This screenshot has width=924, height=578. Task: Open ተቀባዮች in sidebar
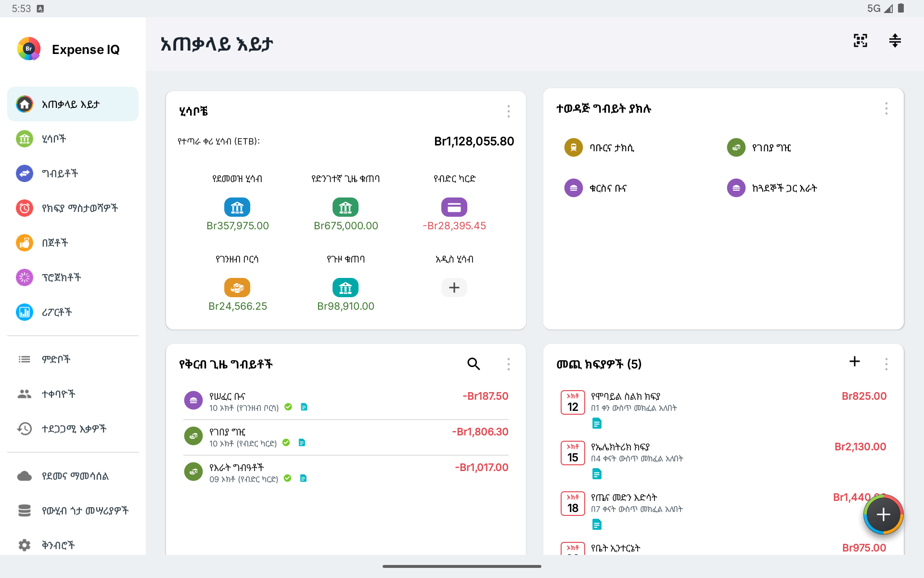coord(73,394)
